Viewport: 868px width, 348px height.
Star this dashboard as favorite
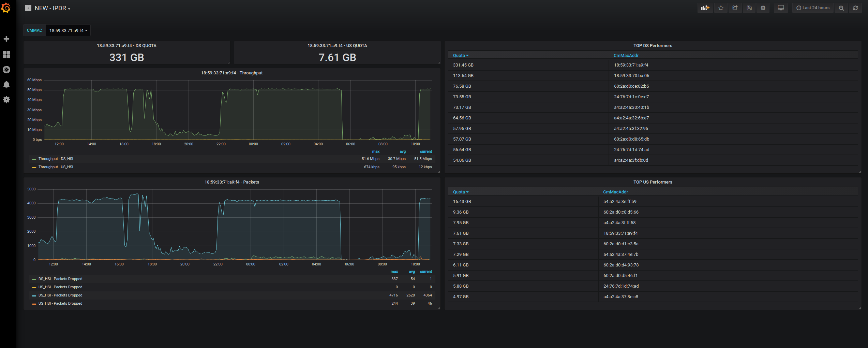coord(721,8)
